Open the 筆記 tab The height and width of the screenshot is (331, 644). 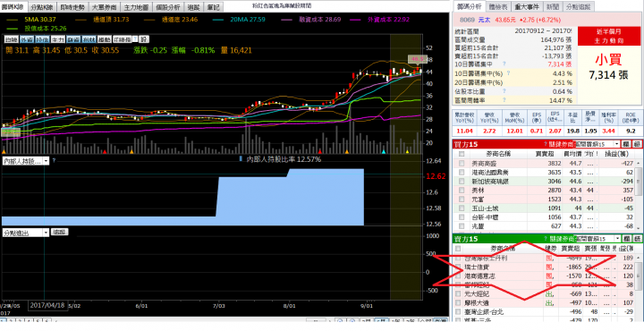214,7
